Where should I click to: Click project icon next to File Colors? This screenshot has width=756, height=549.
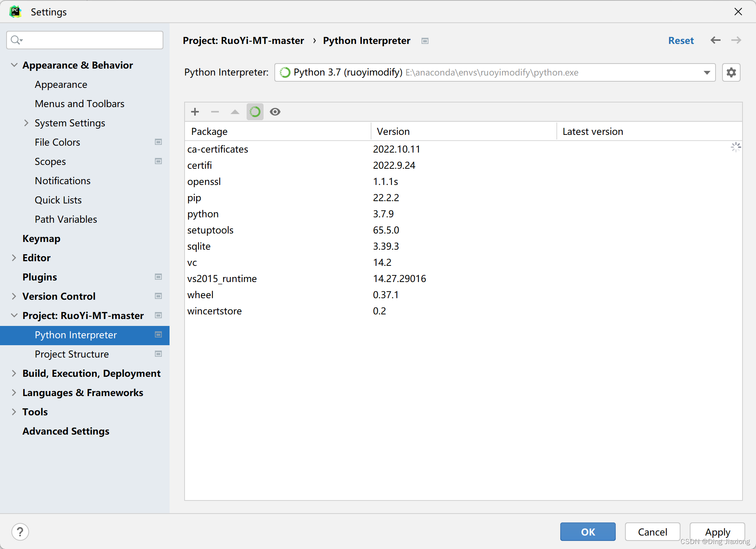(x=158, y=142)
